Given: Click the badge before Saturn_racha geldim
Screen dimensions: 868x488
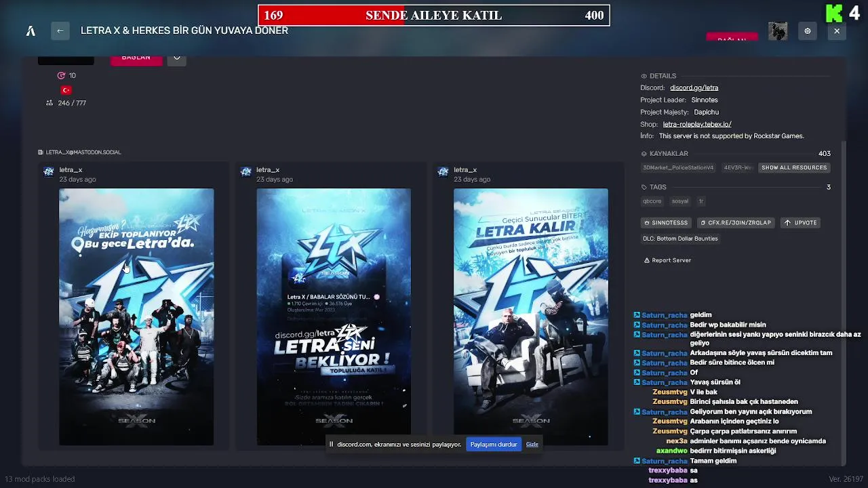Looking at the screenshot, I should 637,315.
